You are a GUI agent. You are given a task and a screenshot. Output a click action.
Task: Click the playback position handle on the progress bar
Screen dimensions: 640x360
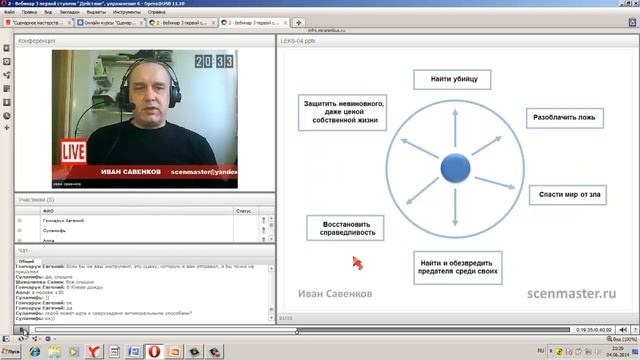297,331
